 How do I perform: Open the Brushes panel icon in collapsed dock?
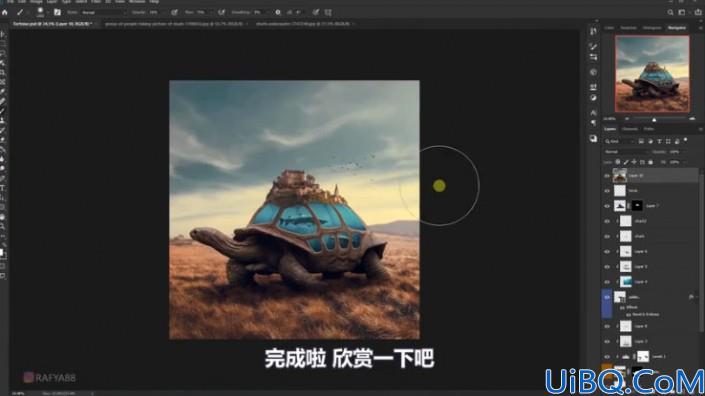[x=593, y=46]
